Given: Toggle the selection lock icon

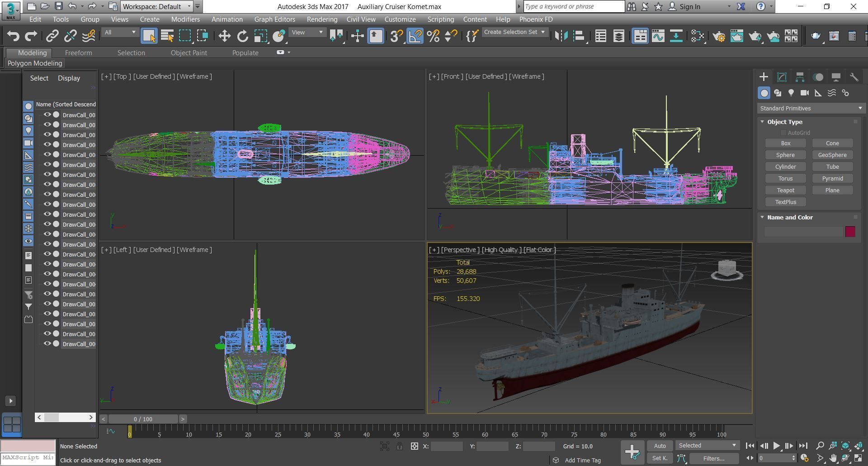Looking at the screenshot, I should tap(400, 447).
